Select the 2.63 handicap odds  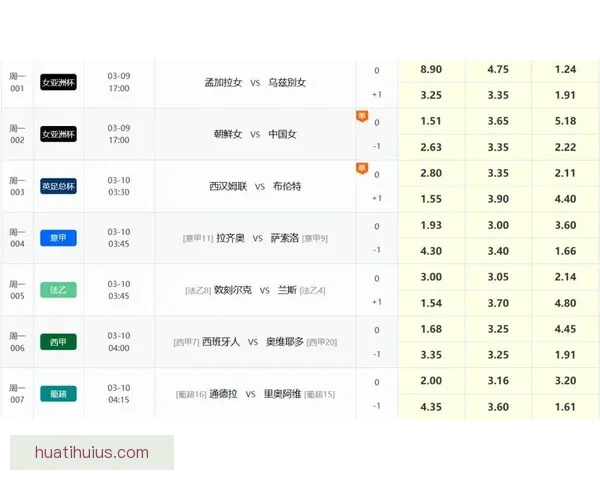[x=431, y=147]
